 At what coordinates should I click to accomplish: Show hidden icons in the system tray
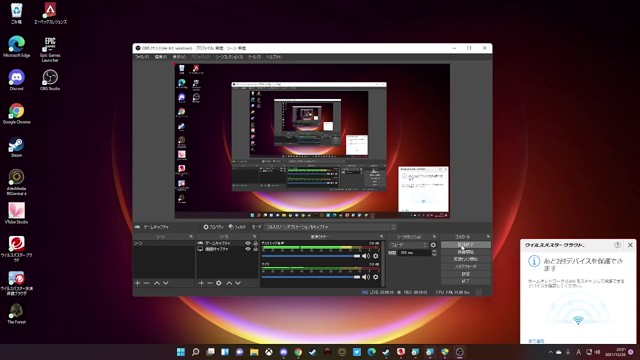tap(550, 352)
